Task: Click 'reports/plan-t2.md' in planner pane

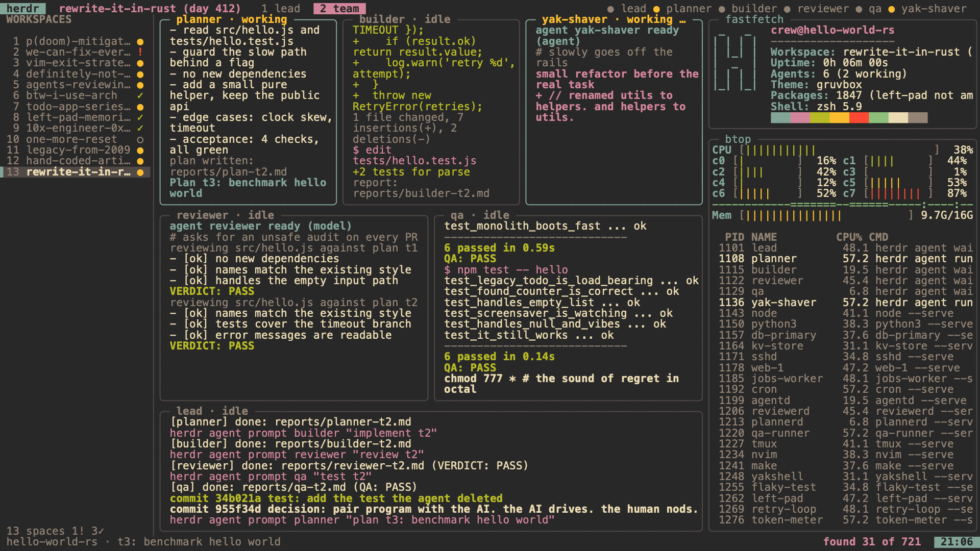Action: tap(228, 172)
